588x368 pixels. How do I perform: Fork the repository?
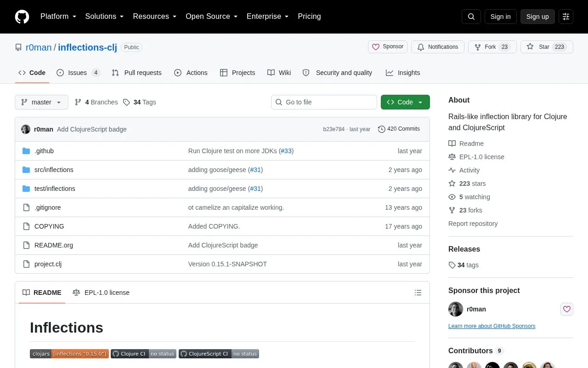(492, 47)
